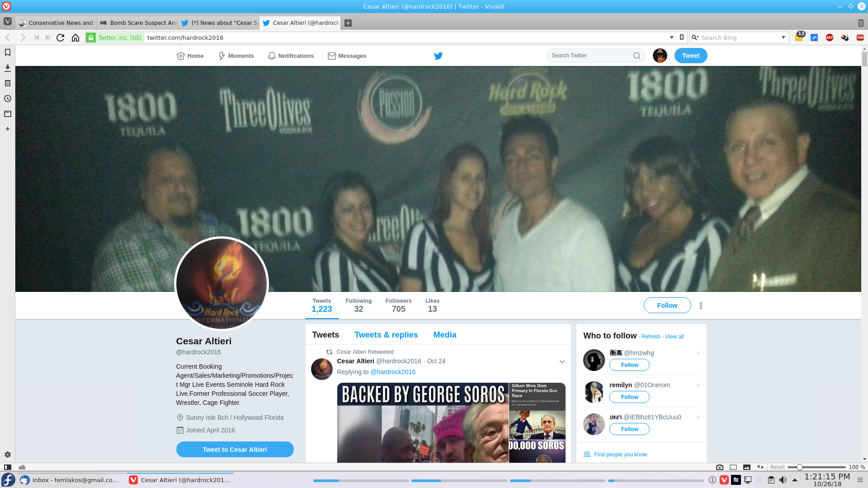Toggle tab tiling in status bar

point(733,467)
